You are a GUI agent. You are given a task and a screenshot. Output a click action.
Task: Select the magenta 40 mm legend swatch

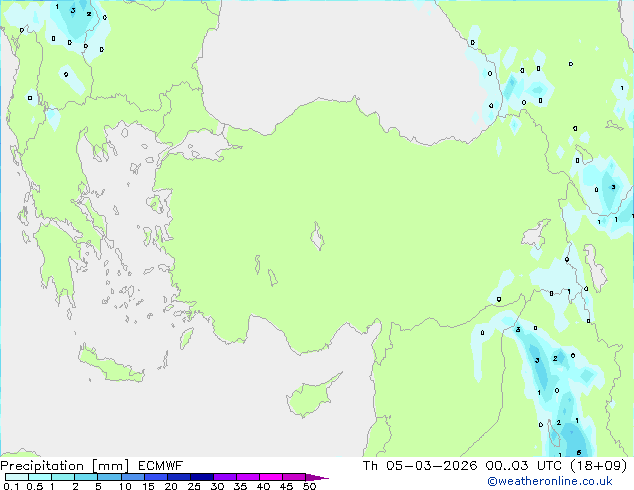[x=271, y=477]
